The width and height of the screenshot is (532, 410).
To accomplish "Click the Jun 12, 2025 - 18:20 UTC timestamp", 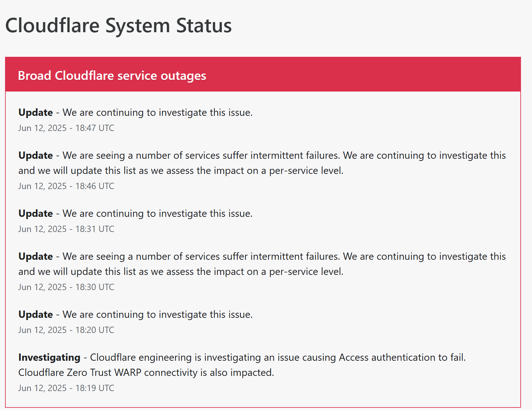I will [66, 330].
